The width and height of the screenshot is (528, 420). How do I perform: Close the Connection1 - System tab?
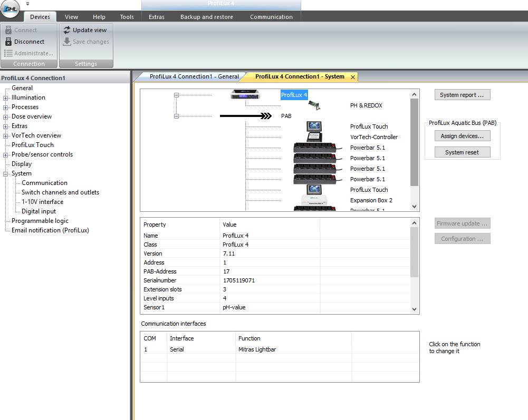tap(352, 77)
